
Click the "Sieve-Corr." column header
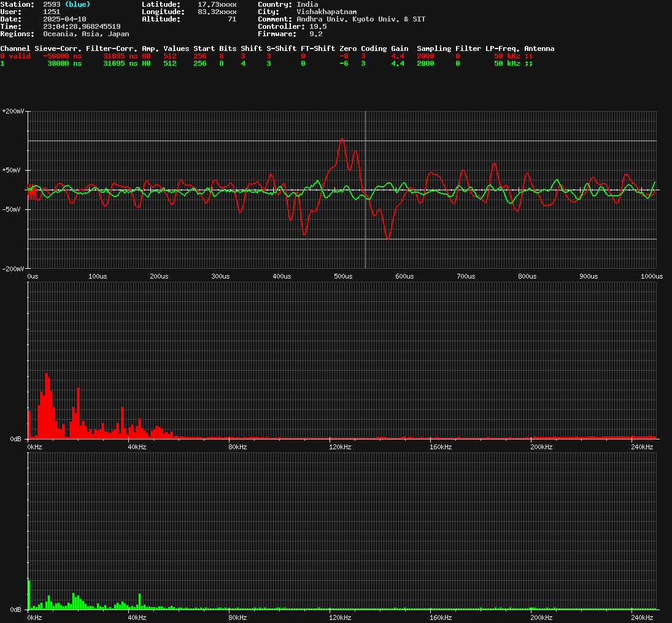58,48
